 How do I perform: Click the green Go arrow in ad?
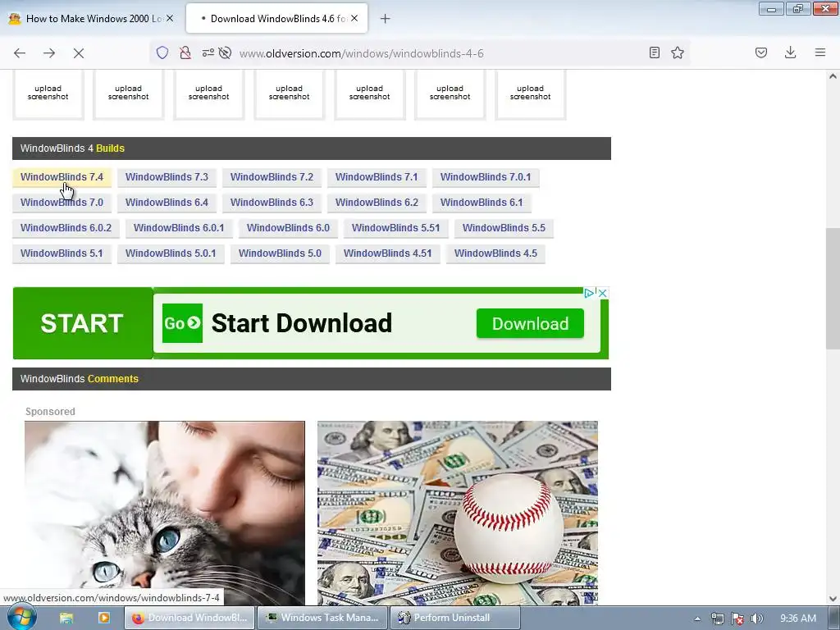pos(182,323)
